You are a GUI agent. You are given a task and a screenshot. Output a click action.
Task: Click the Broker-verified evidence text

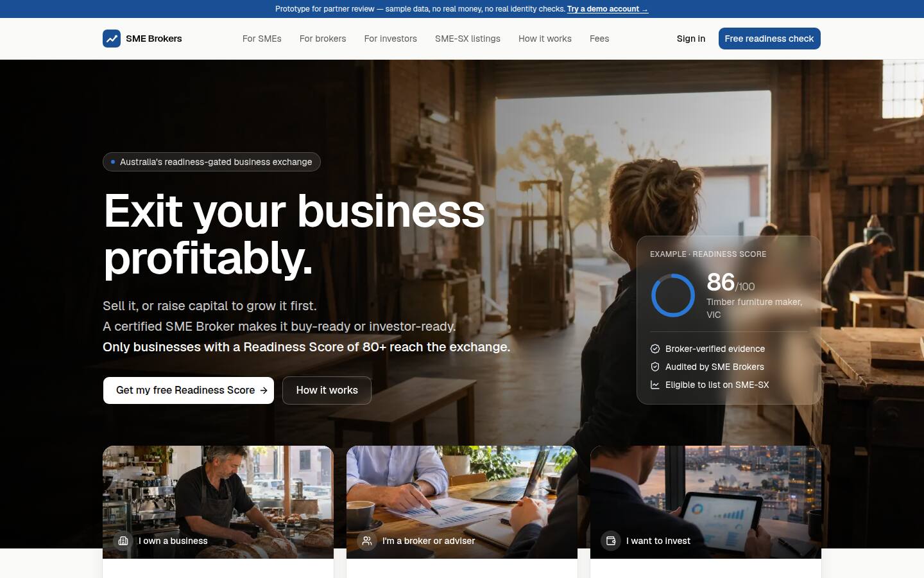coord(715,349)
